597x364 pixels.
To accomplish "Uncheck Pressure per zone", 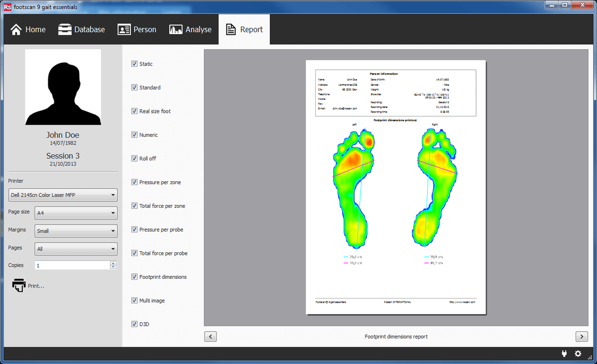I will pyautogui.click(x=134, y=182).
